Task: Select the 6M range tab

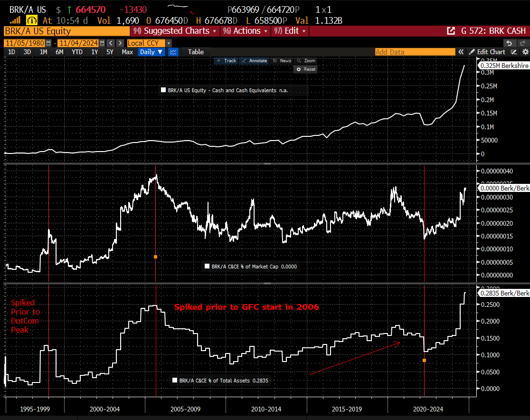Action: click(x=59, y=52)
